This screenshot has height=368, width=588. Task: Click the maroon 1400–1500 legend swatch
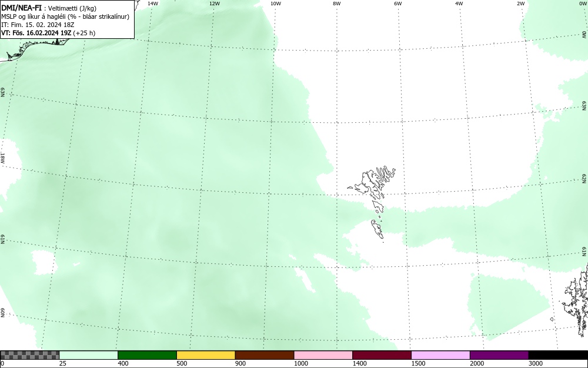382,355
